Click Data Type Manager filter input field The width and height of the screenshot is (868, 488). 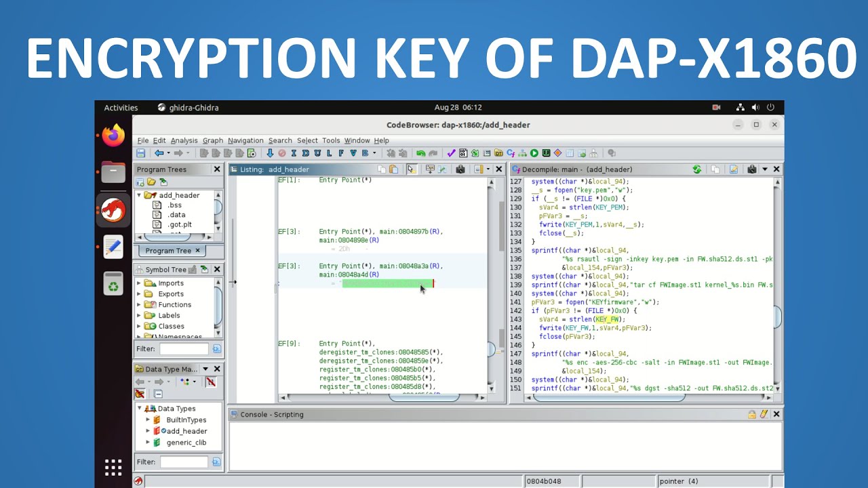tap(183, 462)
